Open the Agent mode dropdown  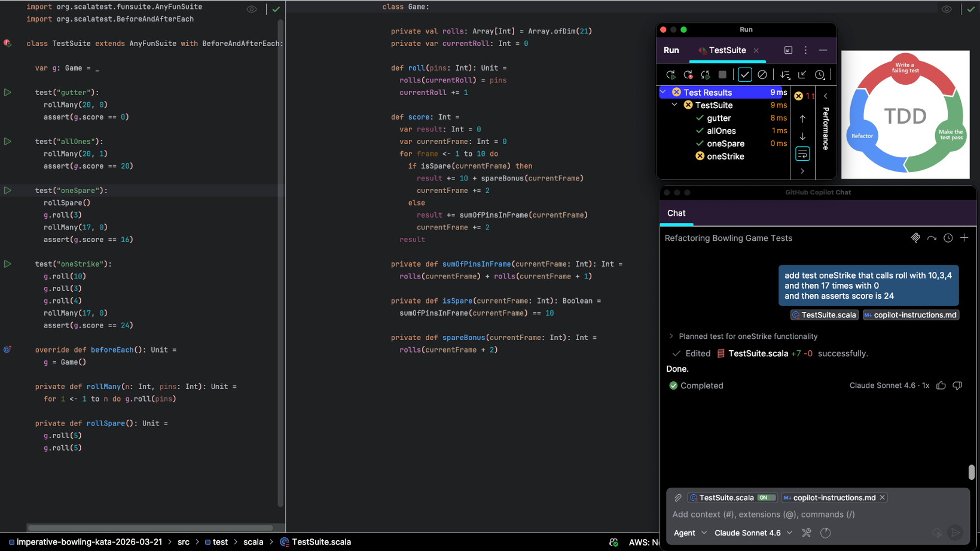pyautogui.click(x=690, y=532)
